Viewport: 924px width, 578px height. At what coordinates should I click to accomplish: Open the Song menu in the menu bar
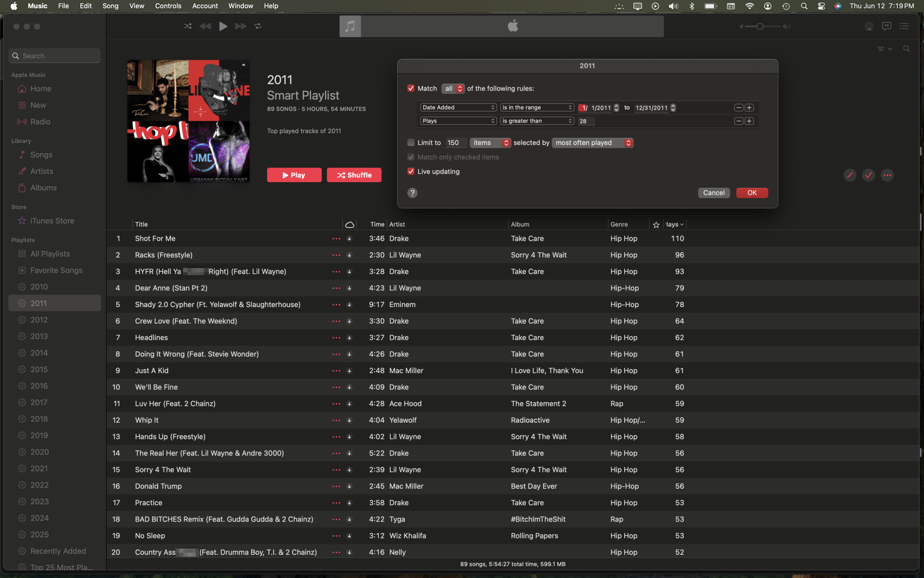[110, 6]
